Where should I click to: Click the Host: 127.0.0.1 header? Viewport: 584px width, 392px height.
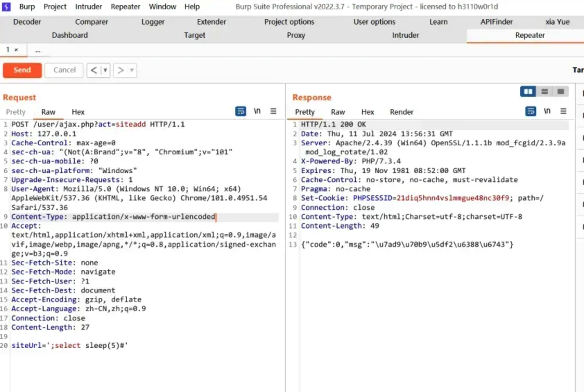[x=44, y=134]
